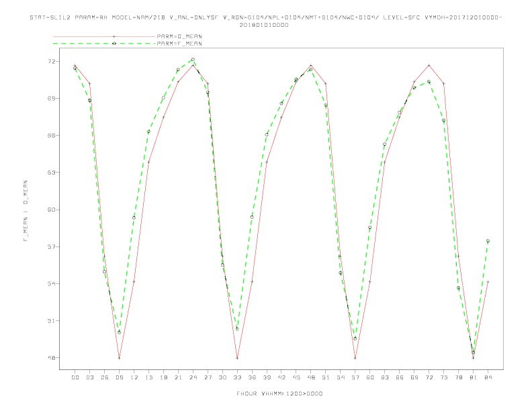Click the x-axis tick label 33
Screen dimensions: 532x411
(x=237, y=377)
